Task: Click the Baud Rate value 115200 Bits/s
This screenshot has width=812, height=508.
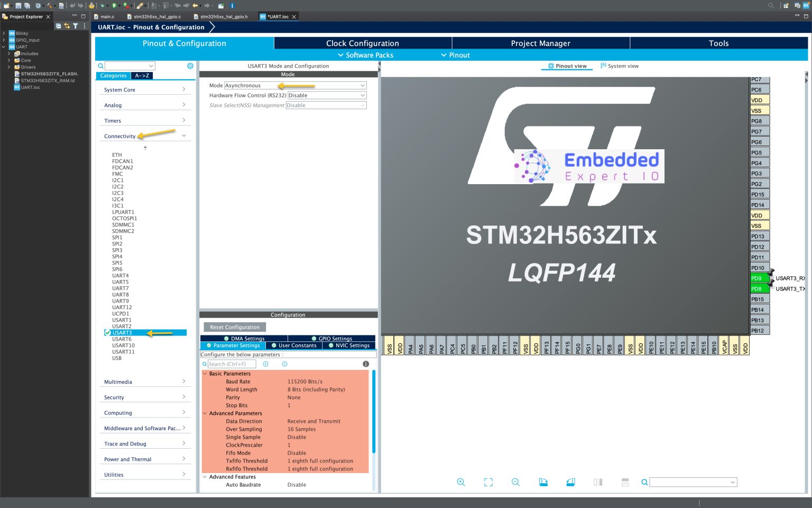Action: (305, 382)
